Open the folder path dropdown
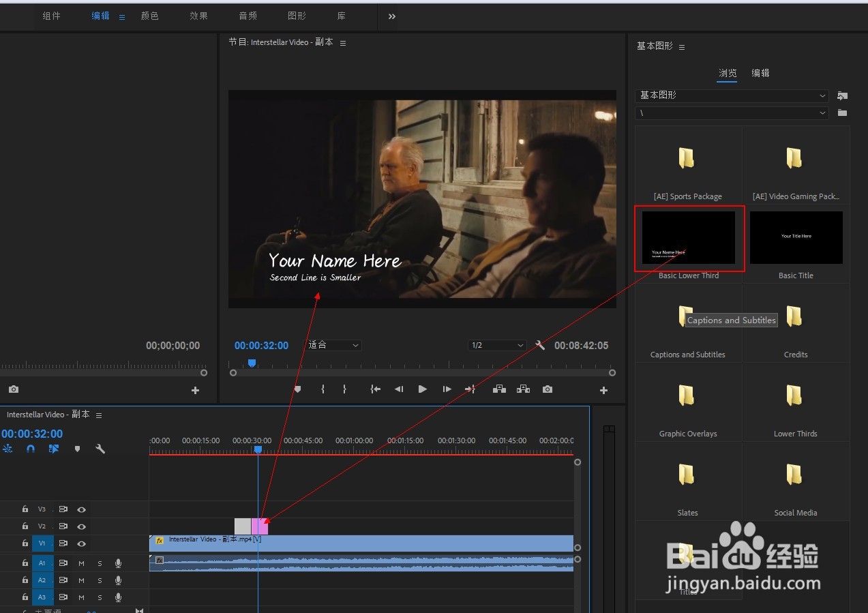 [x=732, y=113]
